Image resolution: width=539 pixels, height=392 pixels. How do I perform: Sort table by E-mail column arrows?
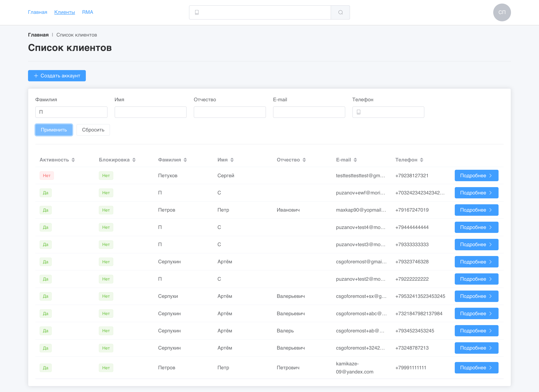coord(355,160)
